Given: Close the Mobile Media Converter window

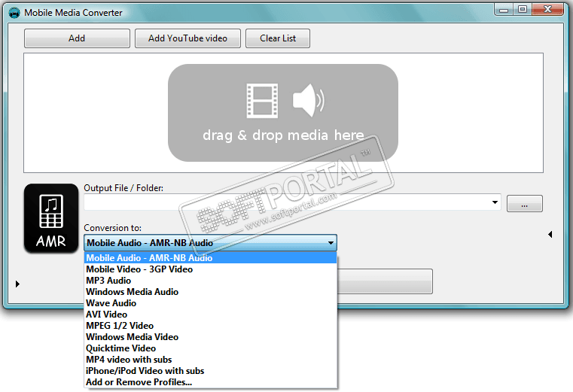Looking at the screenshot, I should click(x=547, y=10).
